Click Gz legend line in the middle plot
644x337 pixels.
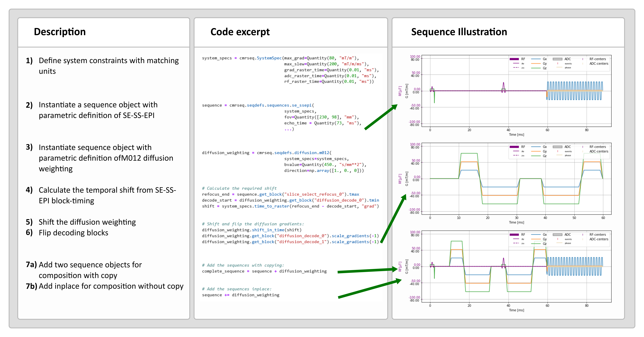[x=536, y=156]
